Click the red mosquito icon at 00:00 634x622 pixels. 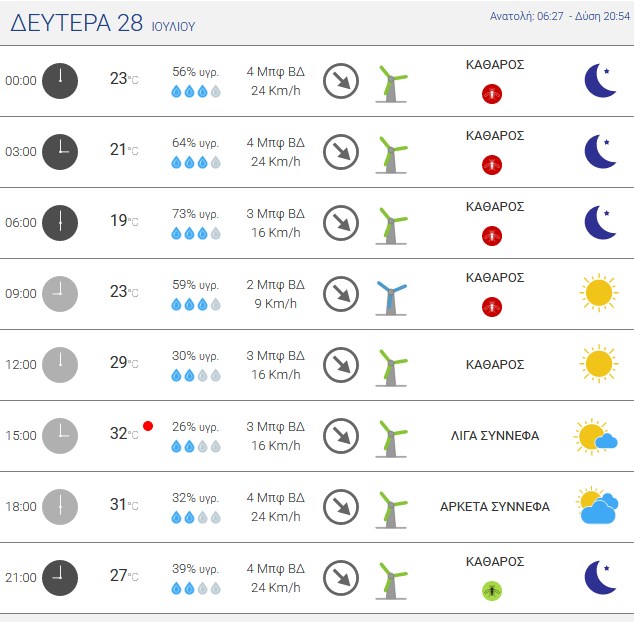click(492, 94)
